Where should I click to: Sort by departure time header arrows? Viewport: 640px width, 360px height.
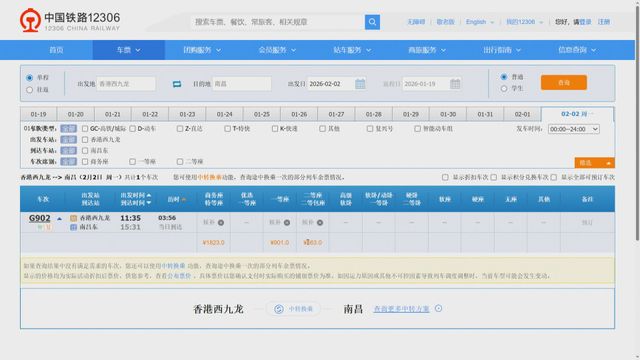[149, 199]
